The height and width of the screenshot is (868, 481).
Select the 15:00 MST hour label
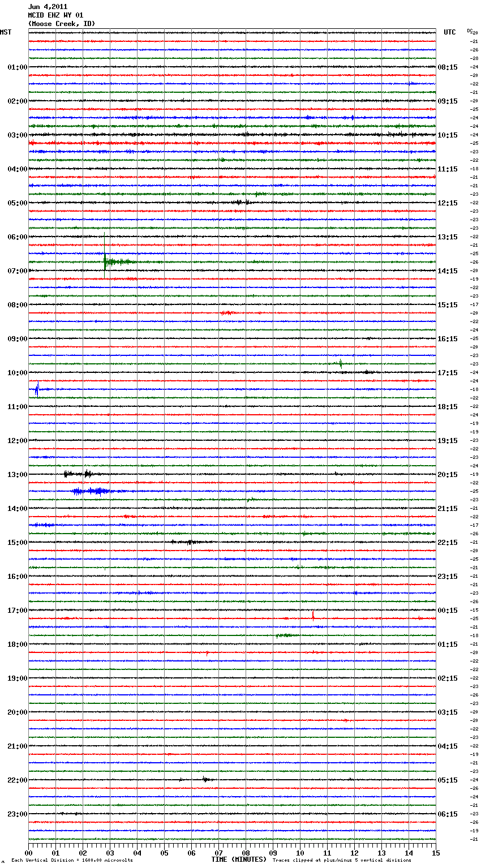[x=18, y=543]
